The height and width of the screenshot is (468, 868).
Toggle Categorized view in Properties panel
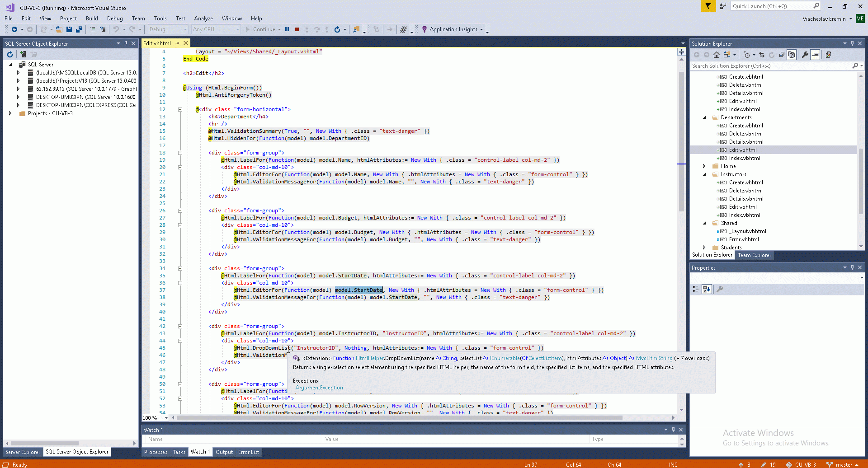(x=696, y=289)
